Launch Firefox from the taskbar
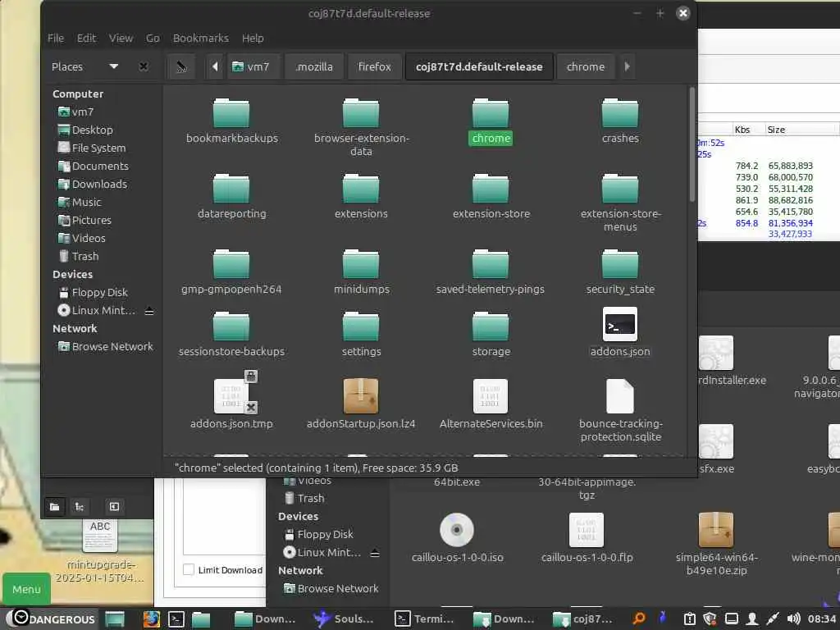Screen dimensions: 840x630 [152, 619]
